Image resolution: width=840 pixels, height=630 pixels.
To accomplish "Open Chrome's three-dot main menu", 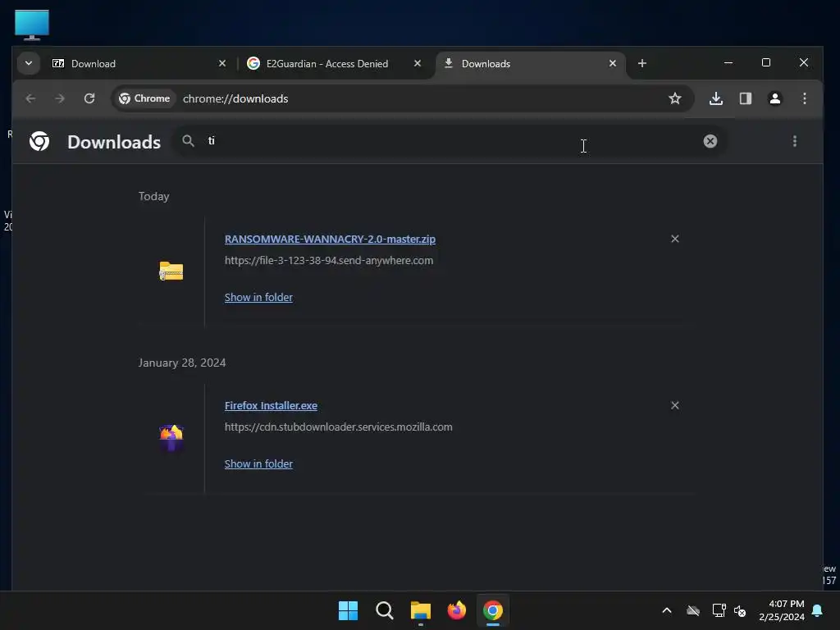I will 804,98.
